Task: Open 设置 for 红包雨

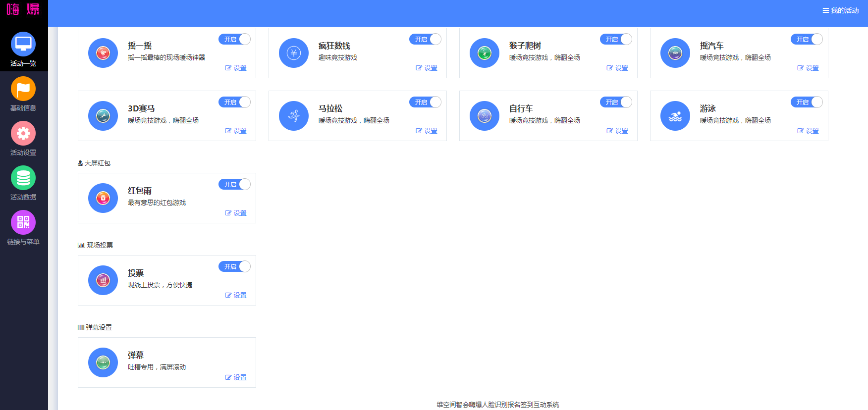Action: coord(236,213)
